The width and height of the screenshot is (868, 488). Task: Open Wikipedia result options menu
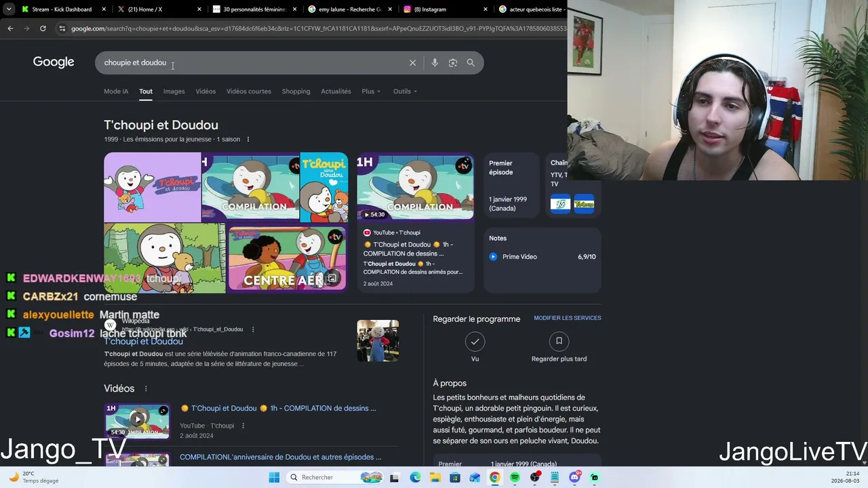pyautogui.click(x=253, y=329)
